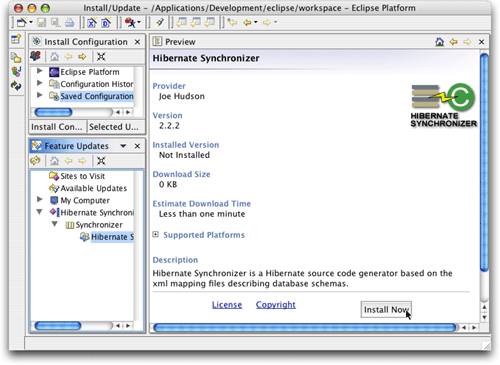Switch to the Install Con... tab

click(57, 127)
